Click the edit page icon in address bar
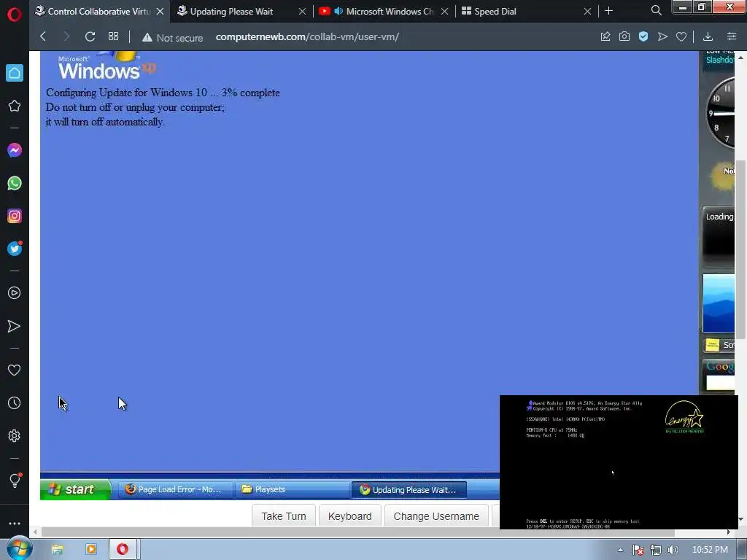The height and width of the screenshot is (560, 747). coord(605,36)
